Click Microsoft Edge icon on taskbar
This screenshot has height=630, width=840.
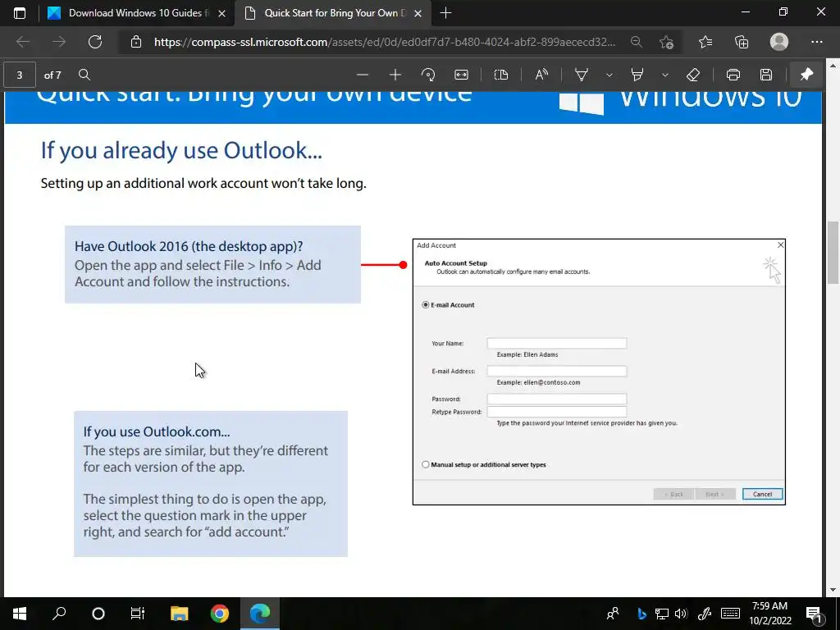coord(260,614)
